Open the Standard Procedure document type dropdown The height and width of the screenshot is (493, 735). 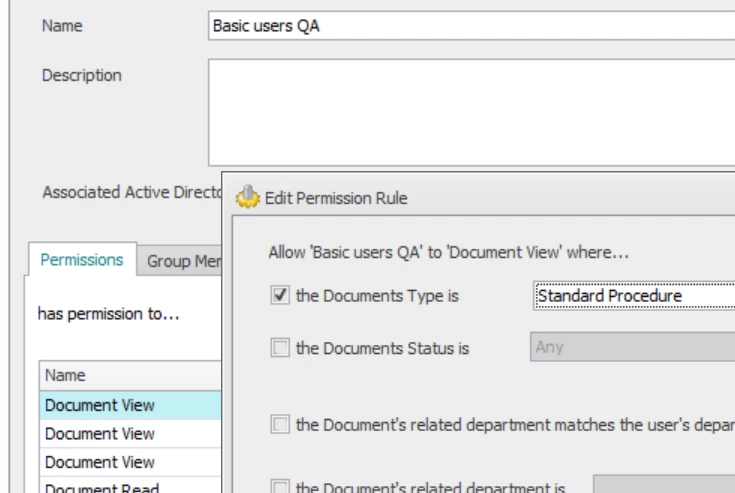click(x=632, y=296)
